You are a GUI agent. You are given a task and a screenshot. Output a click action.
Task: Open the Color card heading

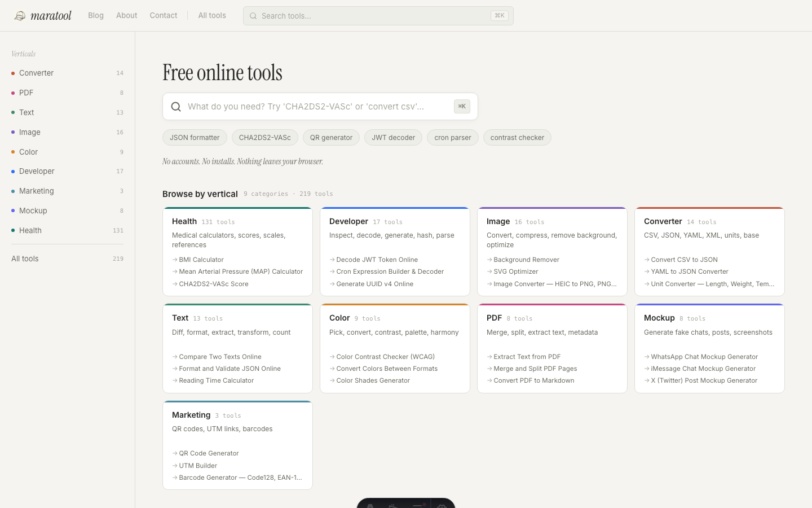pyautogui.click(x=339, y=318)
